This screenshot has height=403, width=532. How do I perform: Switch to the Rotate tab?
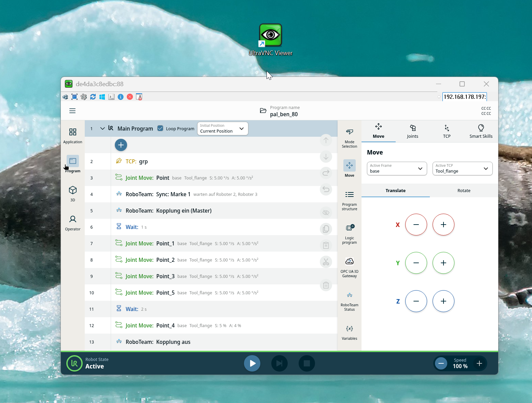pyautogui.click(x=464, y=191)
